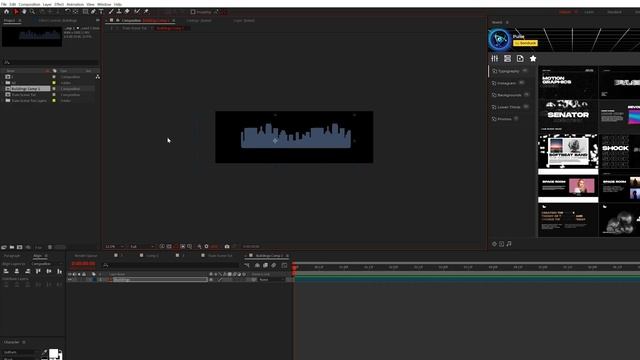Toggle visibility eye of Buildings layer
Screen dimensions: 640x360
coord(70,280)
